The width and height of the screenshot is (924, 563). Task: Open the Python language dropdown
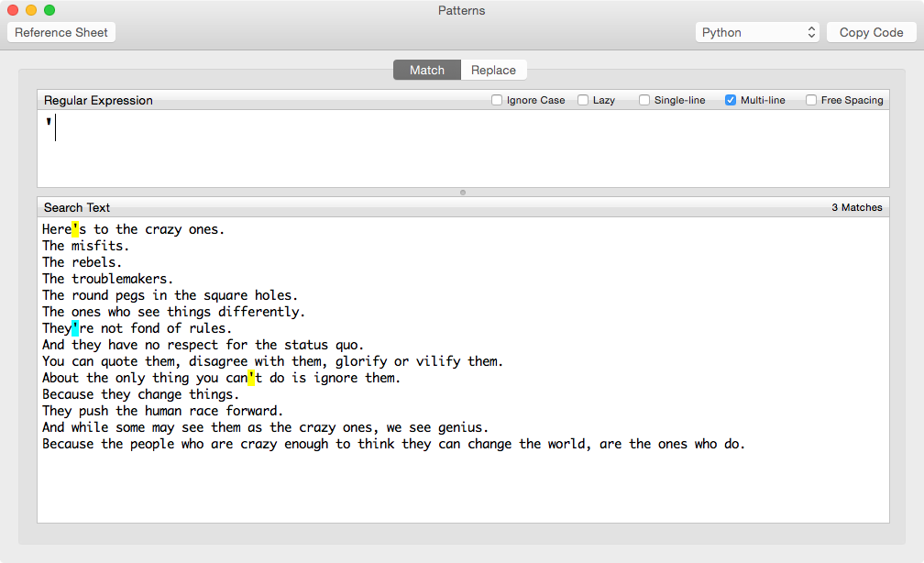[x=757, y=32]
